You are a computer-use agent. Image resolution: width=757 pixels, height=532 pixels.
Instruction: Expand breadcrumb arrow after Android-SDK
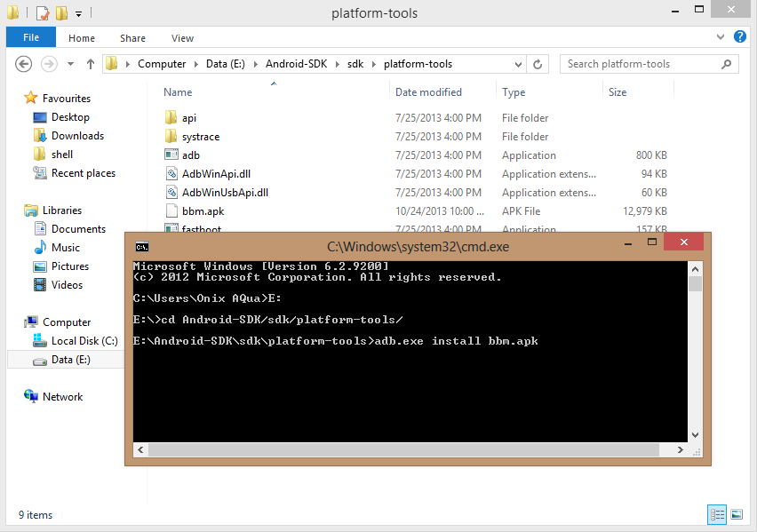click(337, 64)
